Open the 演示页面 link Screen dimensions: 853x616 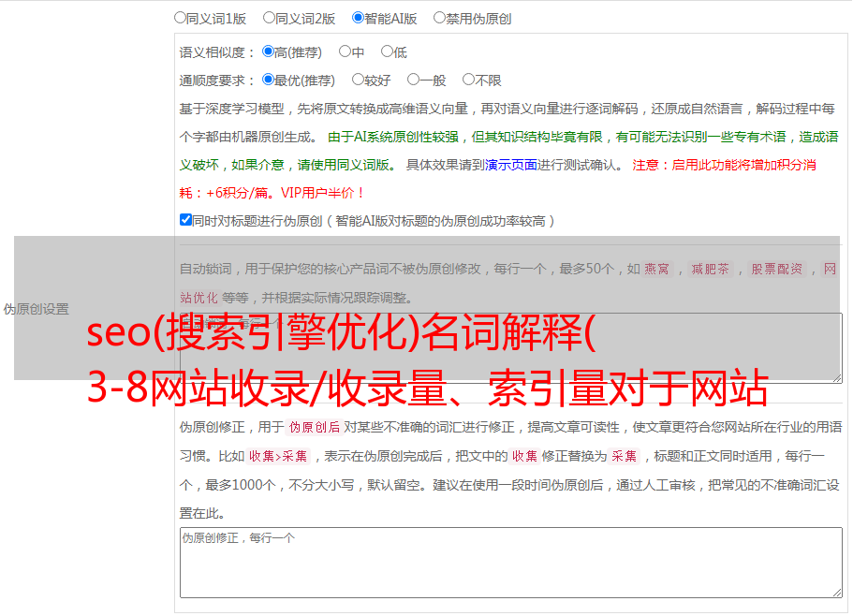click(511, 165)
